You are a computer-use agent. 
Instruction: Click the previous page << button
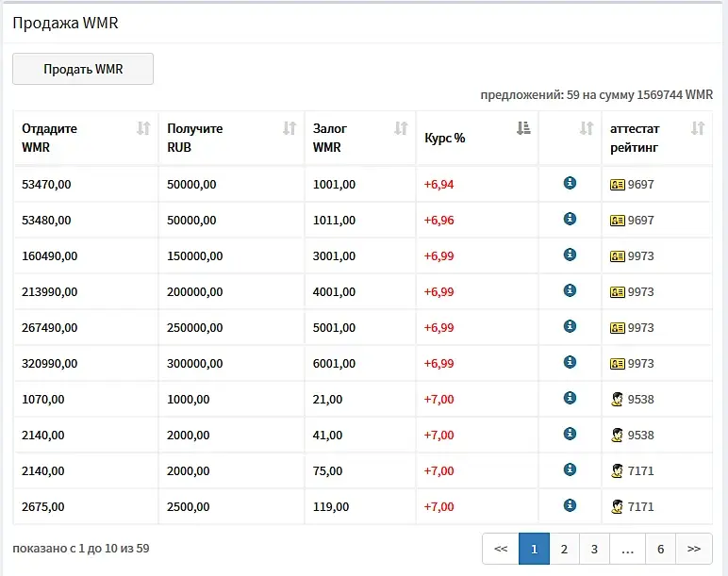click(x=501, y=549)
